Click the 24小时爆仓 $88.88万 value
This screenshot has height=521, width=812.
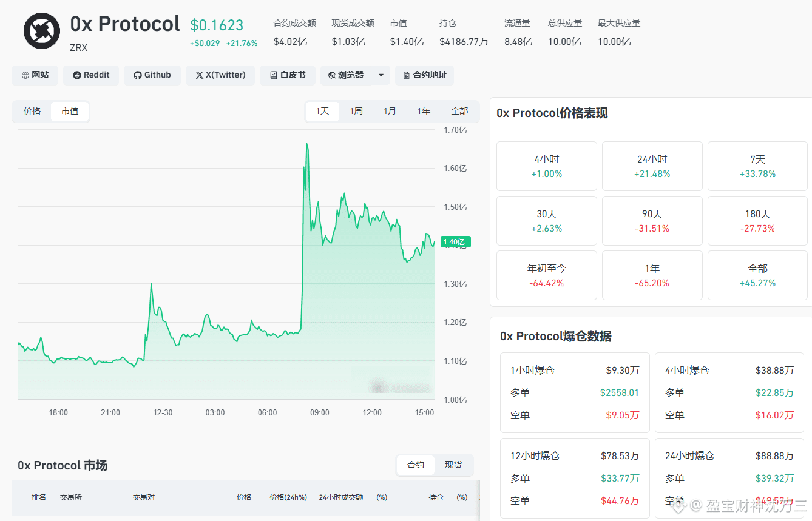coord(774,455)
